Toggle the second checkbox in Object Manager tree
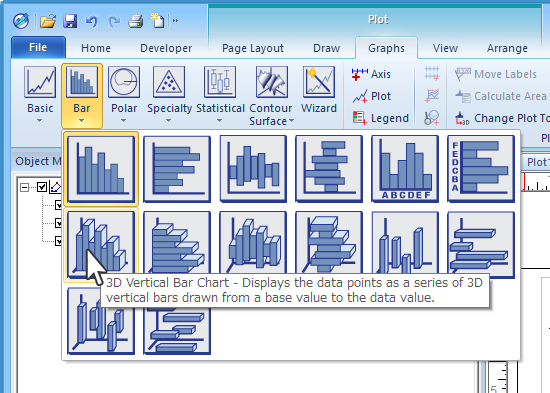The image size is (550, 393). 59,205
